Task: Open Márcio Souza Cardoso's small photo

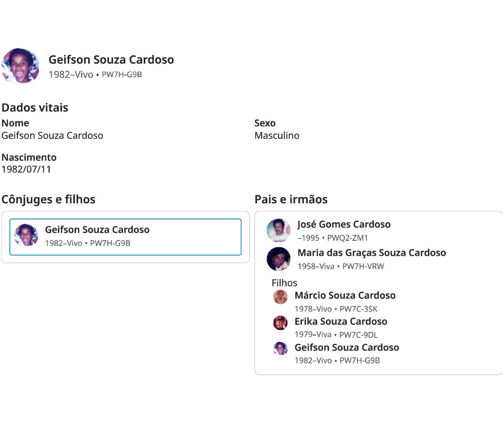Action: coord(280,297)
